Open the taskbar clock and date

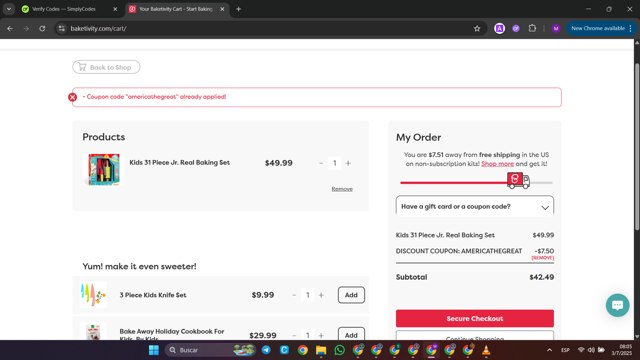coord(622,350)
